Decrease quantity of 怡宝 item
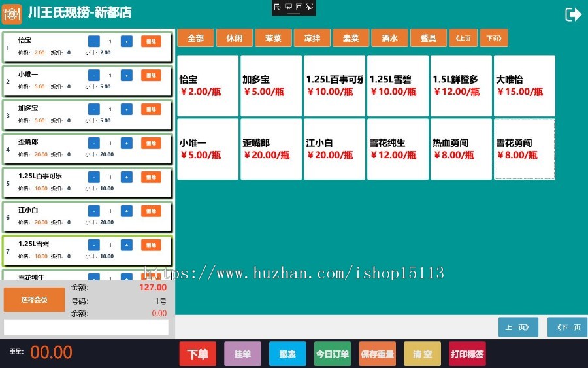Screen dimensions: 588x368 click(93, 41)
